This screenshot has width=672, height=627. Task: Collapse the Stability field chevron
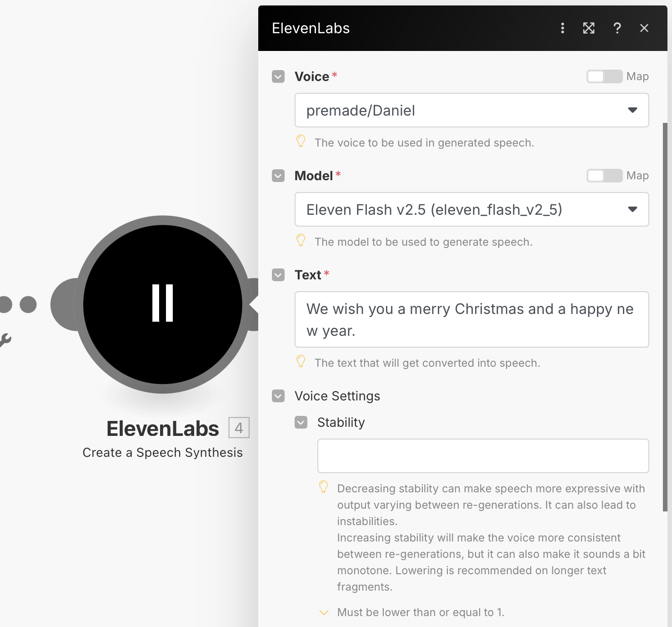[x=301, y=422]
